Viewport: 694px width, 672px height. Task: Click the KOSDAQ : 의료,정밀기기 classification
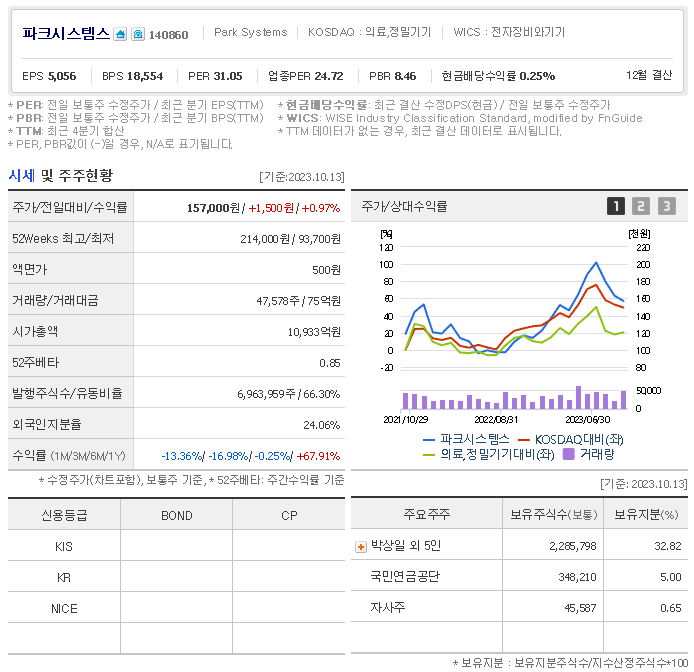pos(369,32)
